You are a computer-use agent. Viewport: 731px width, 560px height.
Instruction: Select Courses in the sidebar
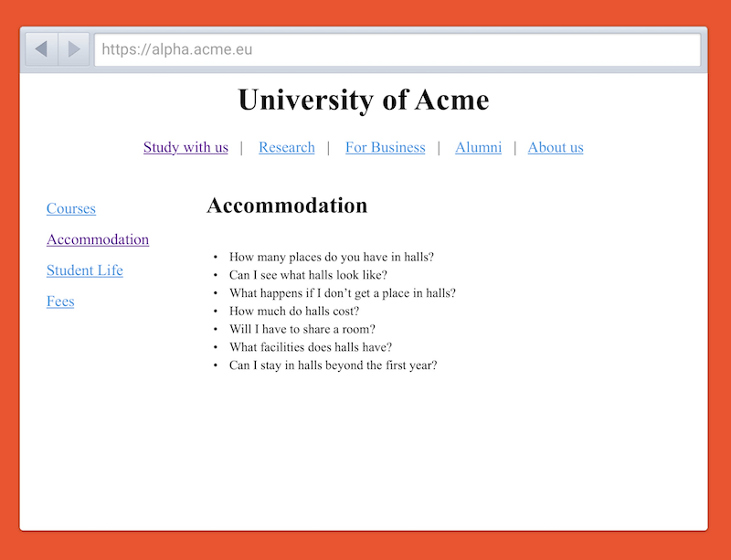point(70,208)
